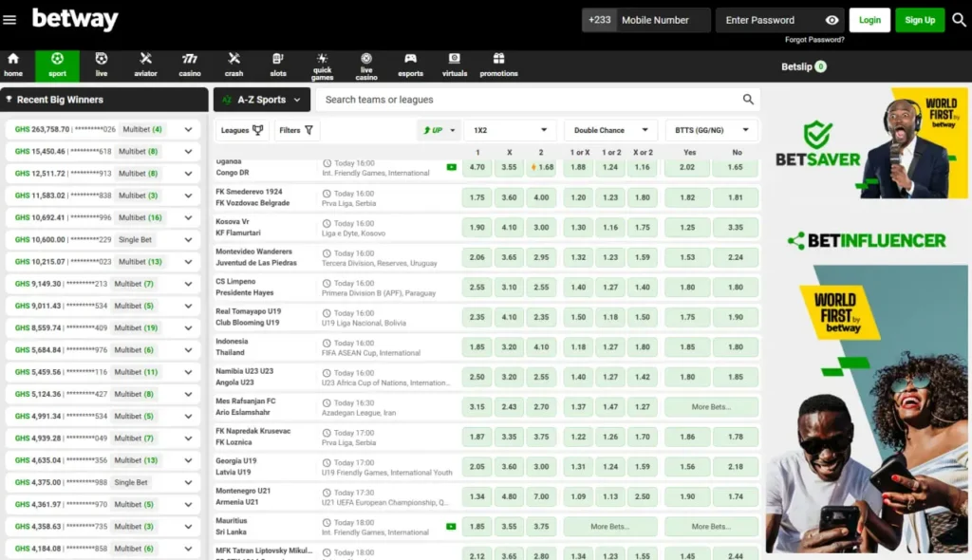
Task: Click clock icon for Indonesia Thailand match
Action: click(x=327, y=343)
